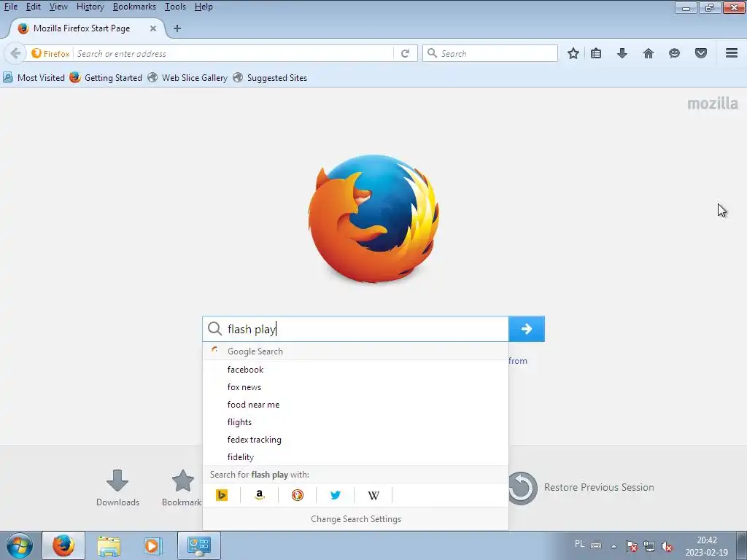Screen dimensions: 747x560
Task: Open Suggested Sites bookmark
Action: pos(270,77)
